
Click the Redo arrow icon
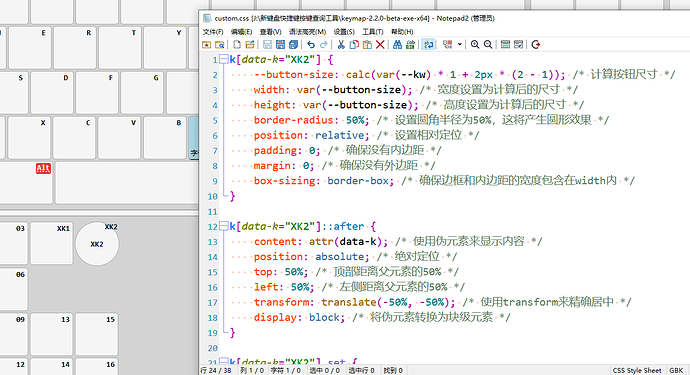(x=324, y=44)
